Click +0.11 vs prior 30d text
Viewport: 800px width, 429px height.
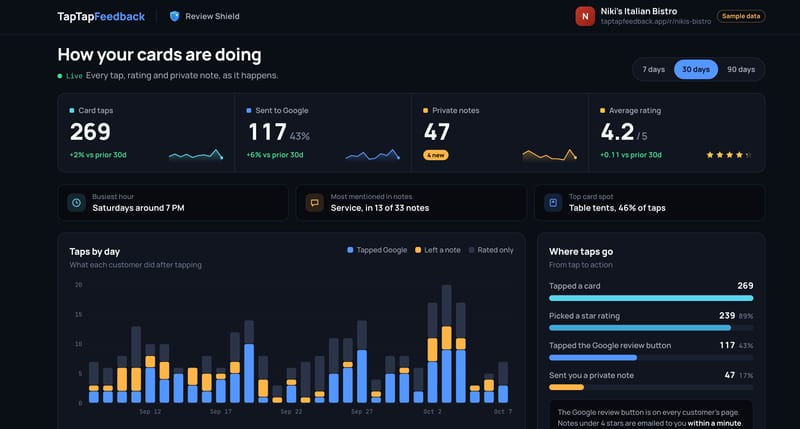(x=631, y=155)
